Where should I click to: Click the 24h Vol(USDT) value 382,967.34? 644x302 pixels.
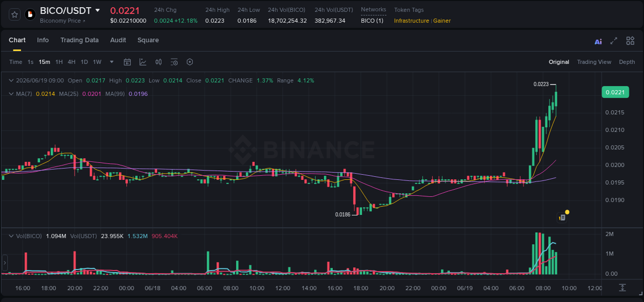click(x=330, y=21)
